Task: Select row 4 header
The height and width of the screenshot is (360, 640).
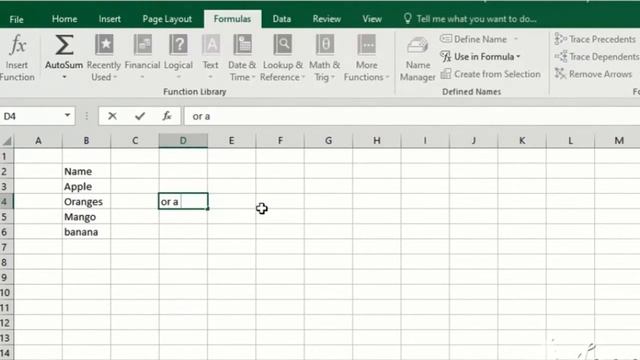Action: (7, 202)
